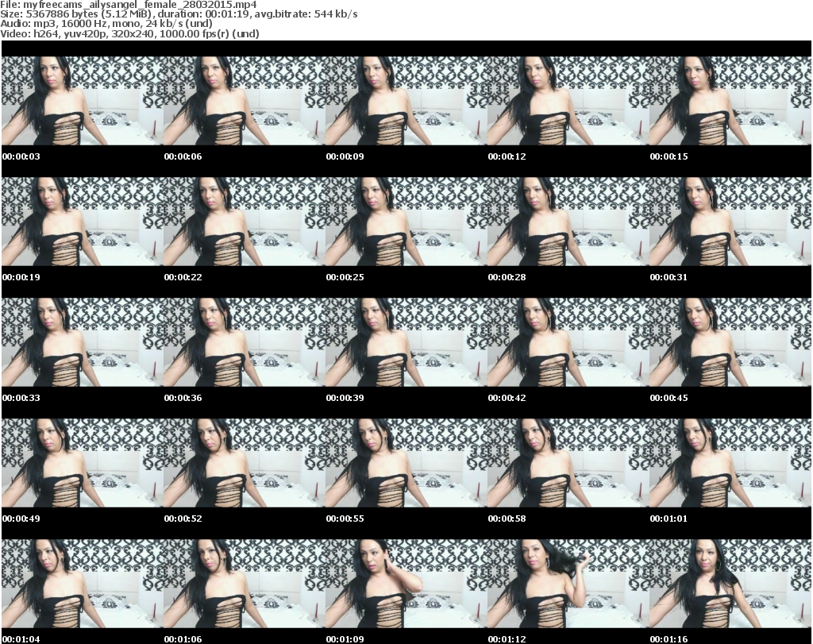813x644 pixels.
Task: Click the Audio codec info line
Action: (x=106, y=23)
